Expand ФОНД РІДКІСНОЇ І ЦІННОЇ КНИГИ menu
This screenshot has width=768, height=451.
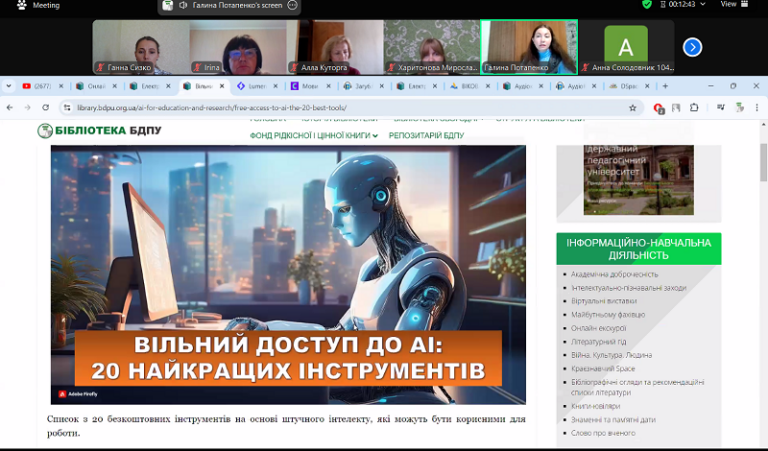(x=313, y=136)
